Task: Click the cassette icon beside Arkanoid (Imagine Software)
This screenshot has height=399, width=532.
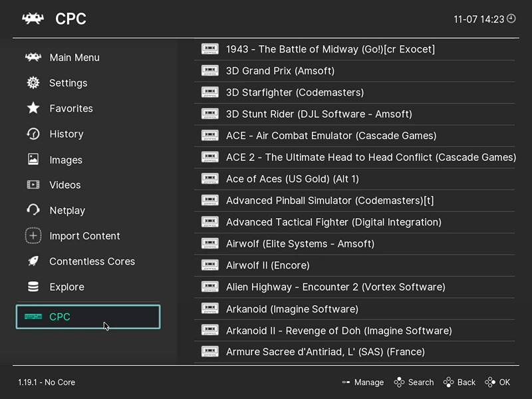Action: pos(209,308)
